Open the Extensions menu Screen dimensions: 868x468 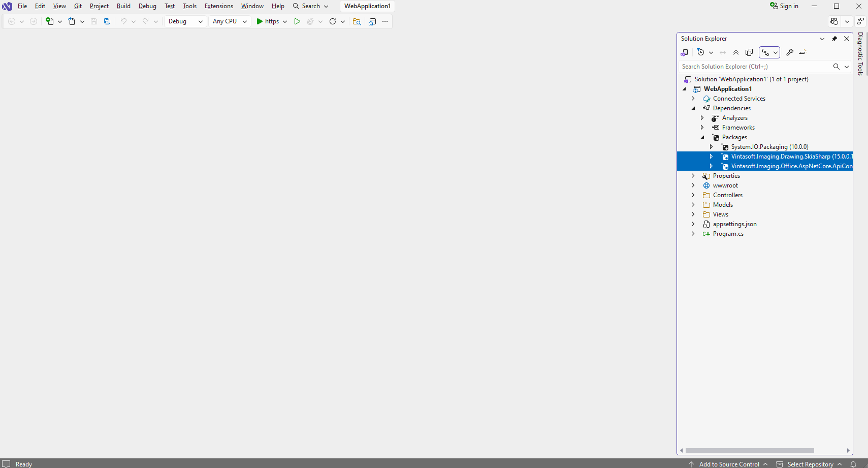(x=218, y=6)
